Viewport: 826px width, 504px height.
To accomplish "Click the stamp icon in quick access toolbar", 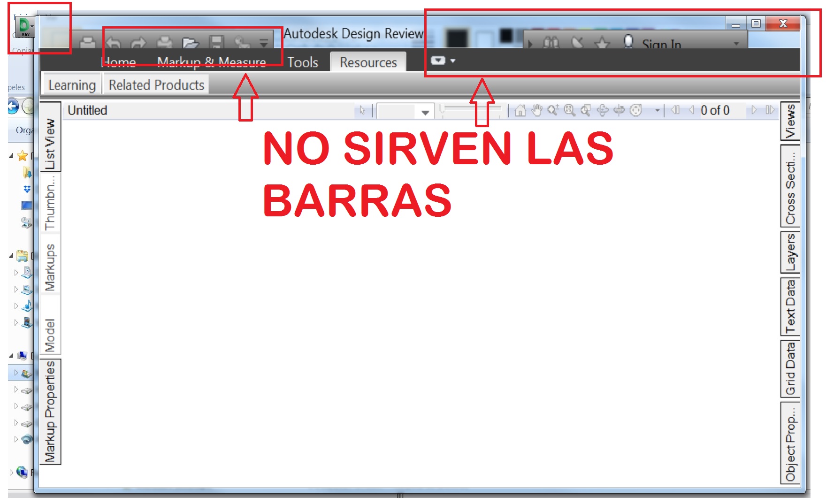I will [x=87, y=43].
